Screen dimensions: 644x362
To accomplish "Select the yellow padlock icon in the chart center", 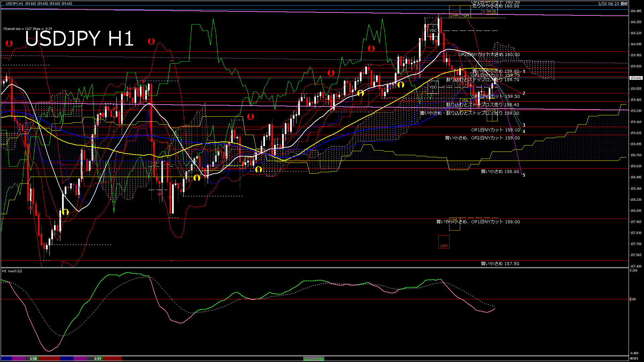I will tap(259, 170).
